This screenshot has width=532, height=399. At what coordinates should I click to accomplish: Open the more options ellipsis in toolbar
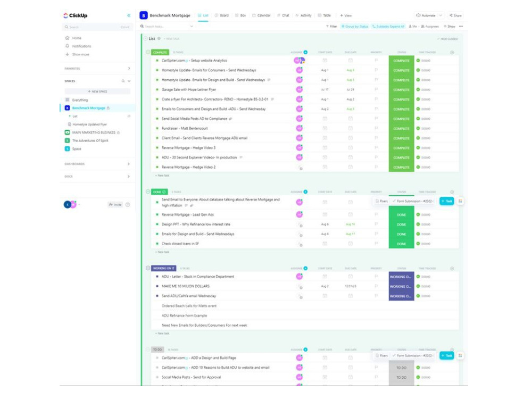(461, 26)
